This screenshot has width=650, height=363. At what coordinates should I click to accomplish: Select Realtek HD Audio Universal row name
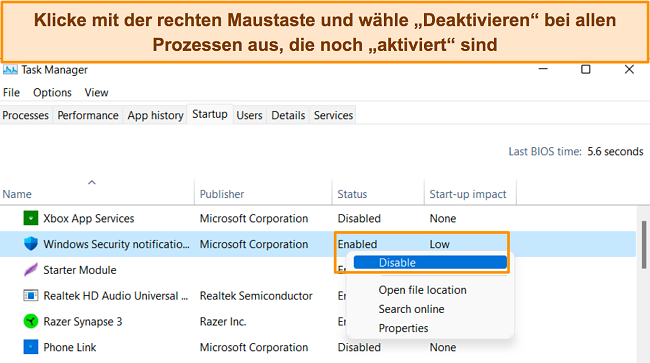point(116,295)
